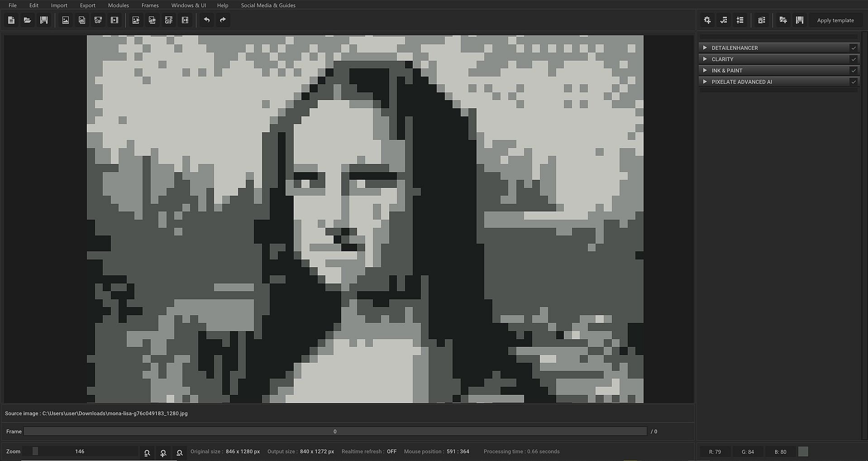Viewport: 868px width, 461px height.
Task: Open the Export menu
Action: point(88,5)
